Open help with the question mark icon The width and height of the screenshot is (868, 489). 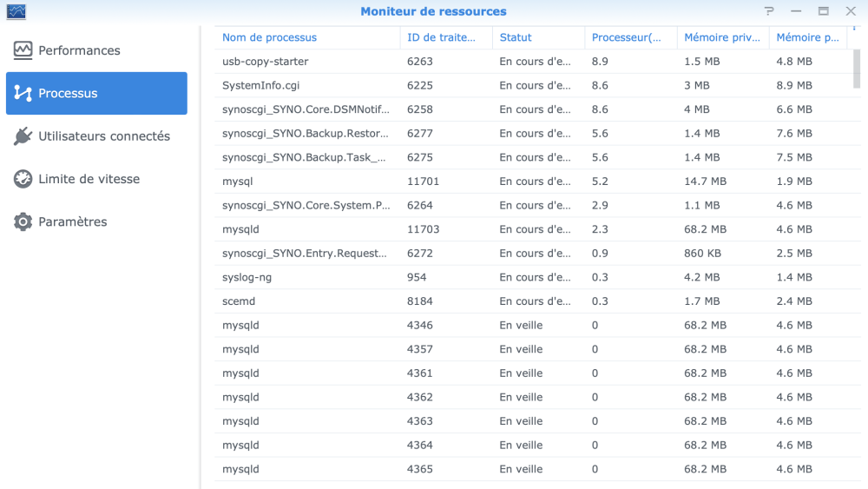pos(769,11)
